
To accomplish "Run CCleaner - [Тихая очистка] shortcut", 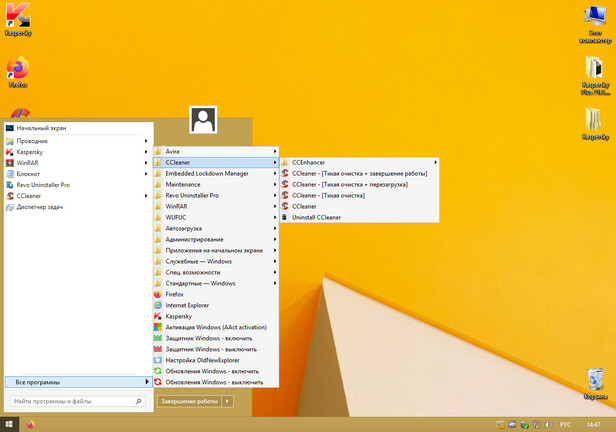I will click(x=359, y=195).
